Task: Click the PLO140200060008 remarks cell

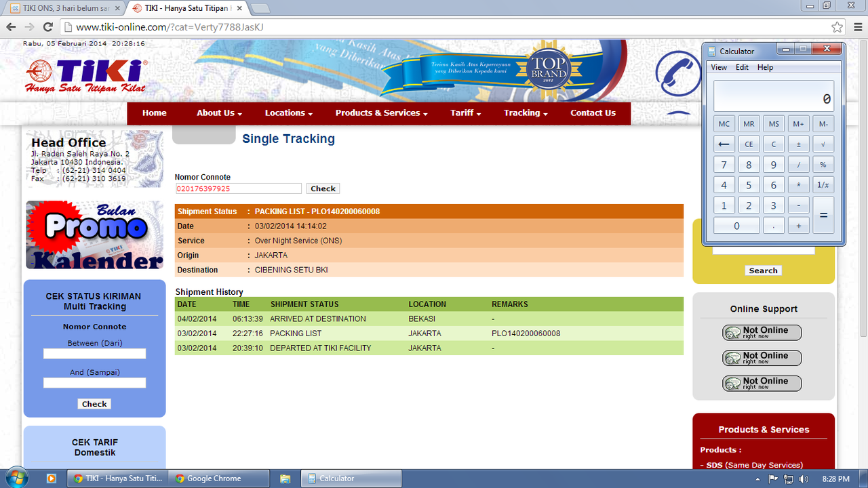Action: [526, 333]
